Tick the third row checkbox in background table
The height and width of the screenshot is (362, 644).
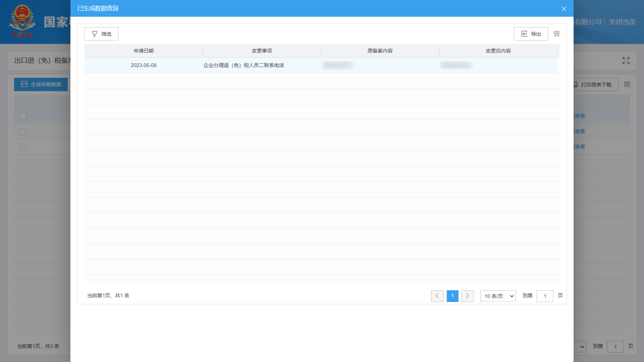pyautogui.click(x=23, y=147)
